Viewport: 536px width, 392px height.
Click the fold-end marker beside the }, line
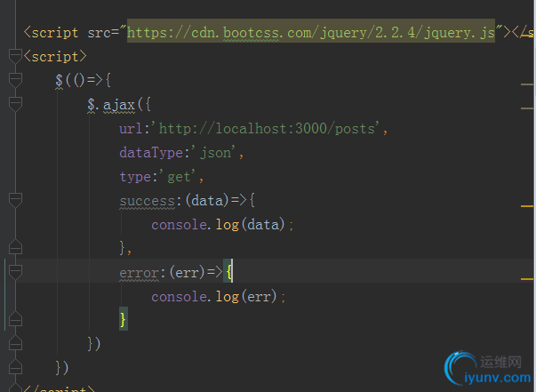(15, 247)
